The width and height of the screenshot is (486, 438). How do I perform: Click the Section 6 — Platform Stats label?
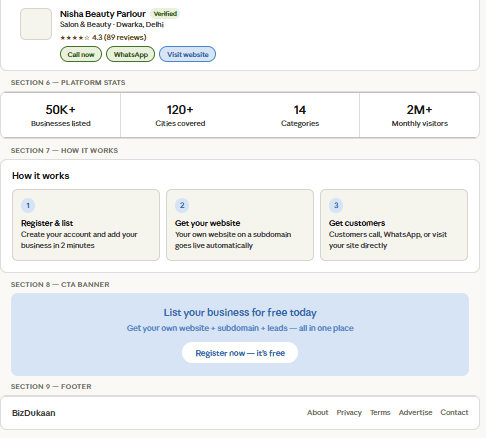point(68,83)
